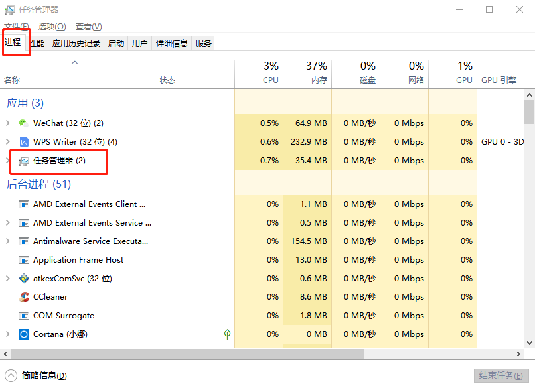This screenshot has width=535, height=392.
Task: Switch to the 详细信息 tab
Action: (172, 44)
